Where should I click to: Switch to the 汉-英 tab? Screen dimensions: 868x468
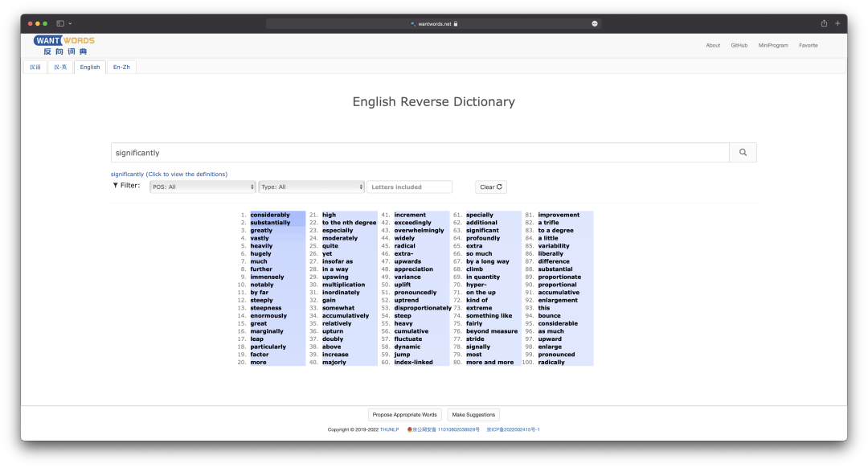[60, 67]
